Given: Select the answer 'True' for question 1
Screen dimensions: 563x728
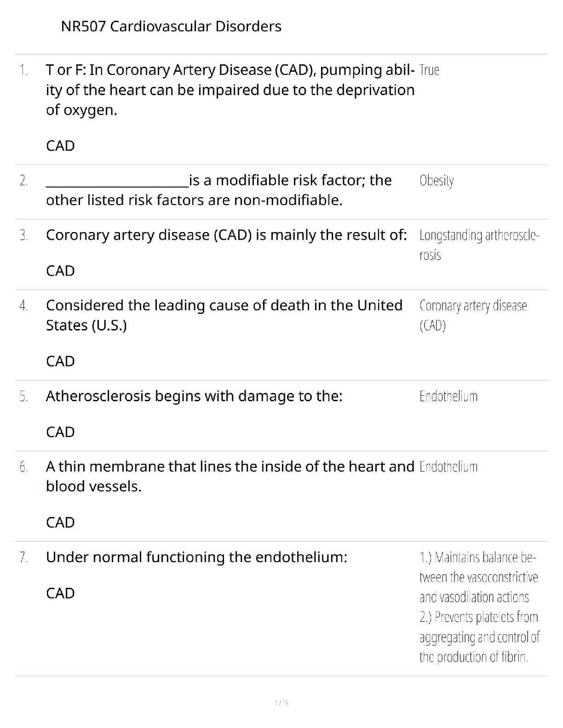Looking at the screenshot, I should tap(429, 70).
